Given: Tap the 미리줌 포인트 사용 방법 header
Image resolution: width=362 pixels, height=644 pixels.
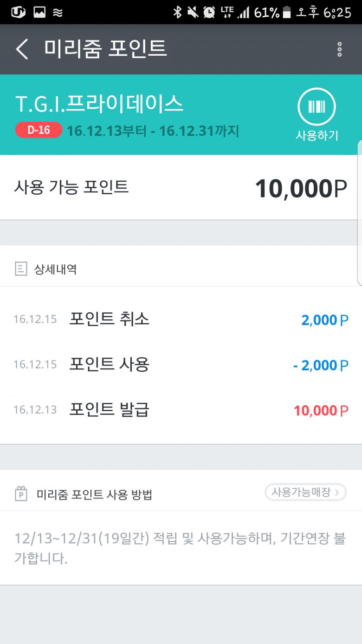Looking at the screenshot, I should (x=94, y=494).
